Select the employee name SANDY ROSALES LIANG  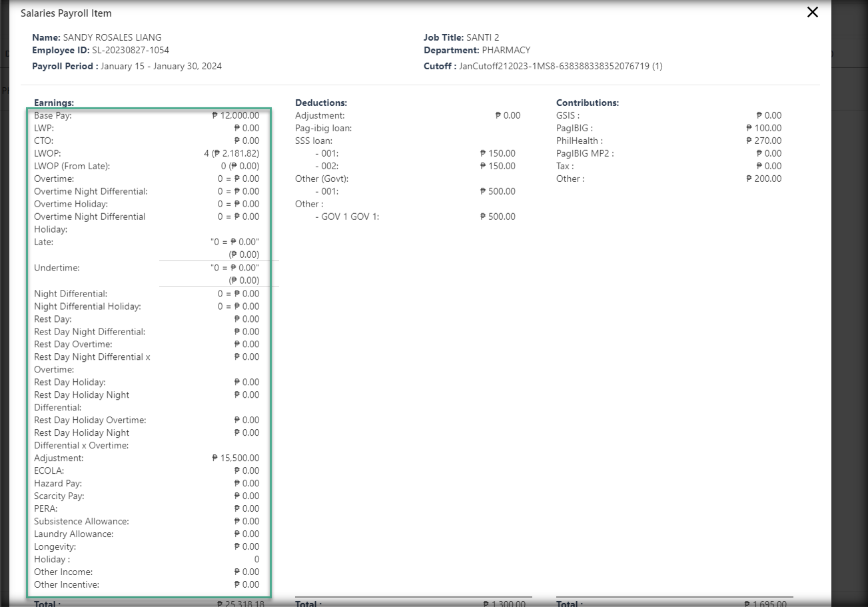(x=112, y=37)
